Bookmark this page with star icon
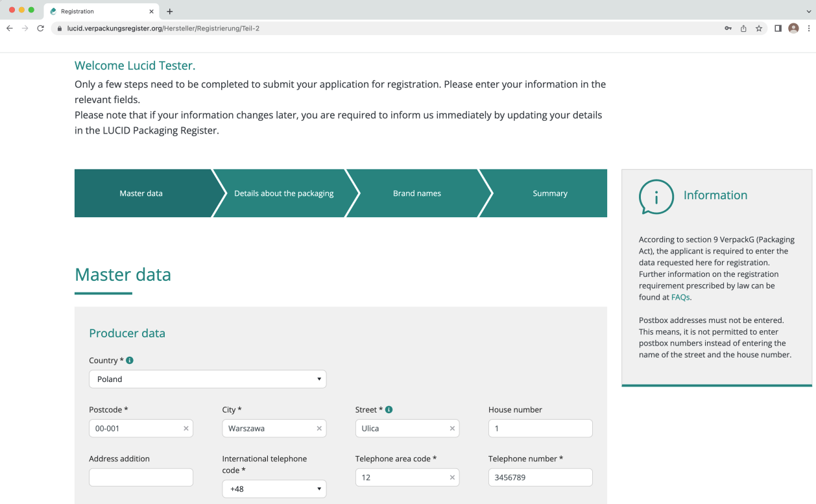The height and width of the screenshot is (504, 816). click(x=759, y=29)
